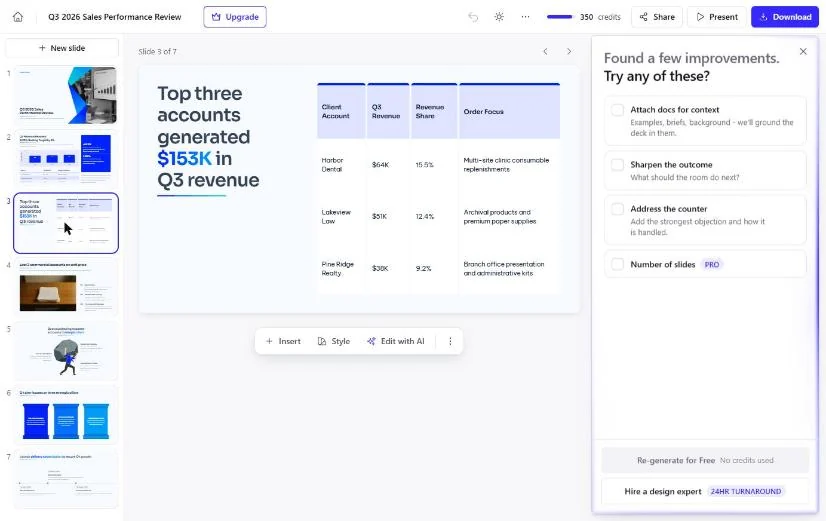
Task: Click the presentation title Q3 2026 Sales Performance Review
Action: coord(114,17)
